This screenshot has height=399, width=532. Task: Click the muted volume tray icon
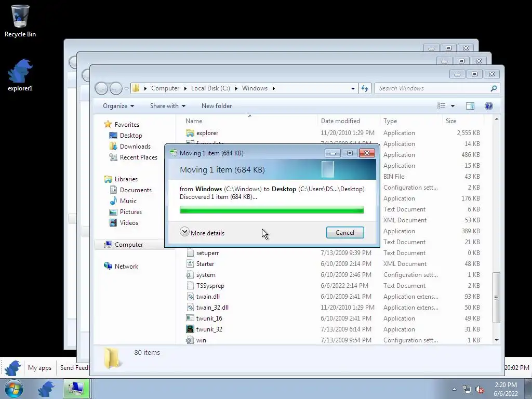480,389
